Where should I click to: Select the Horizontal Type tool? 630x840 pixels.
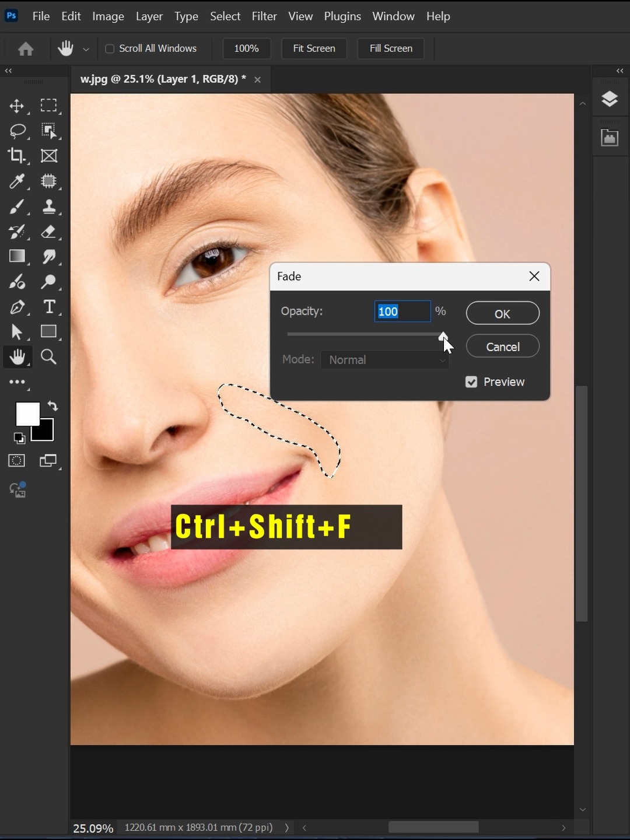pos(49,307)
